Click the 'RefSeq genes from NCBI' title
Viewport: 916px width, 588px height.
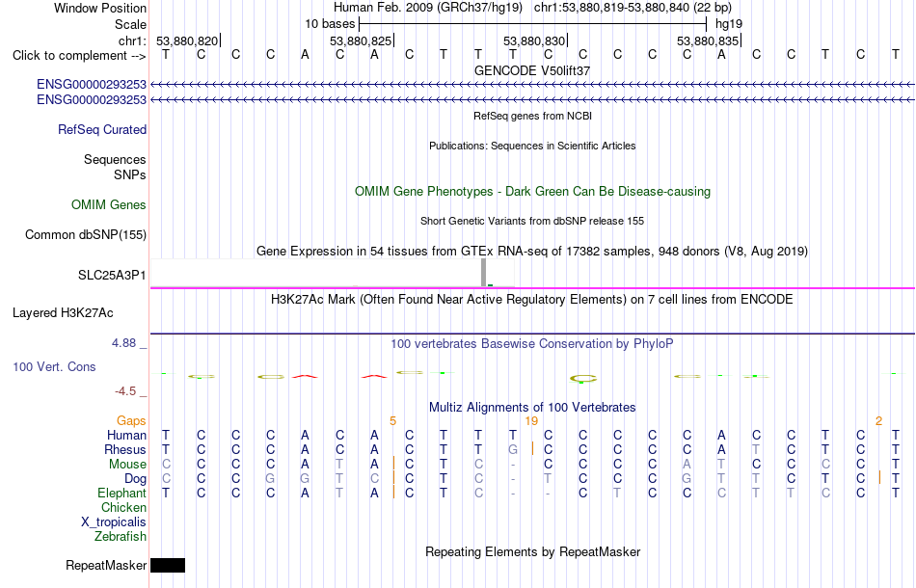click(x=532, y=117)
